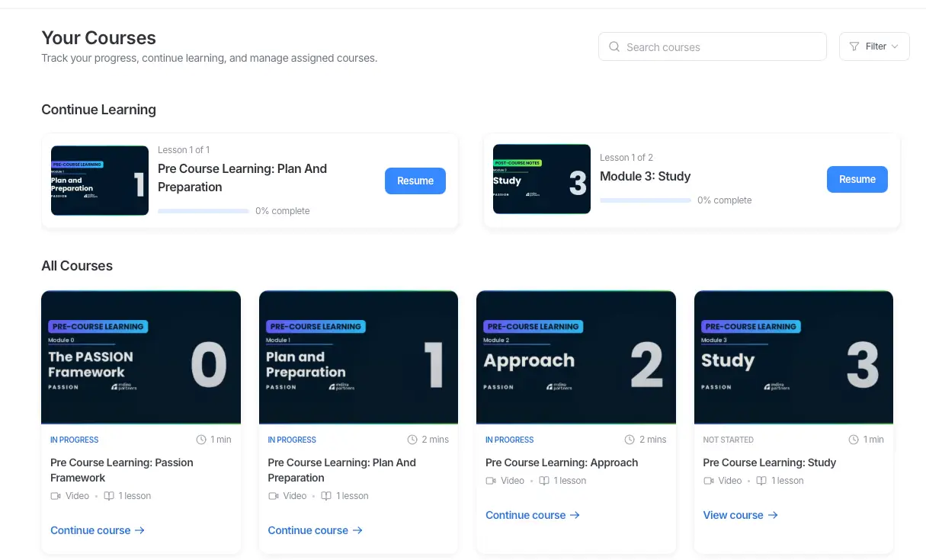The width and height of the screenshot is (926, 560).
Task: Click the Search courses input field
Action: click(x=713, y=46)
